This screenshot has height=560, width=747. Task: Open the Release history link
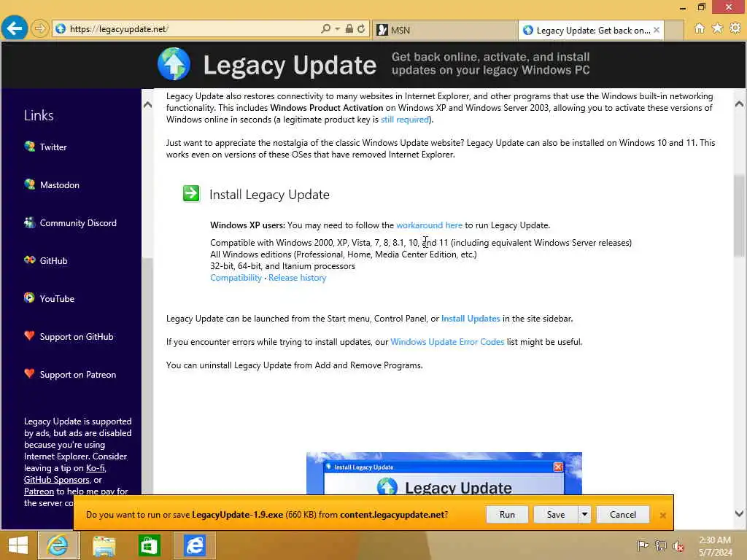298,278
